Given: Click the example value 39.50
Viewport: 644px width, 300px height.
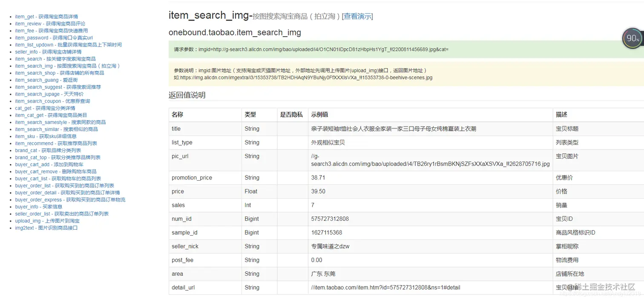Looking at the screenshot, I should tap(318, 191).
